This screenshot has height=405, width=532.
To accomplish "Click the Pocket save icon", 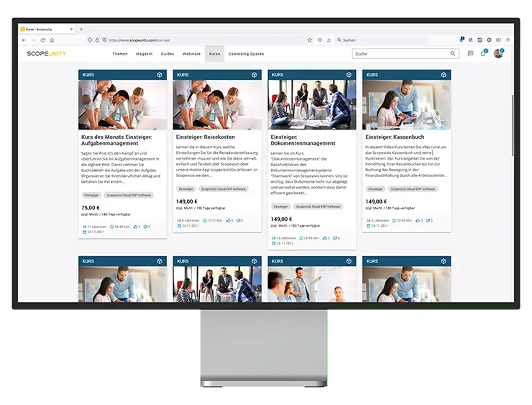I will coord(320,40).
